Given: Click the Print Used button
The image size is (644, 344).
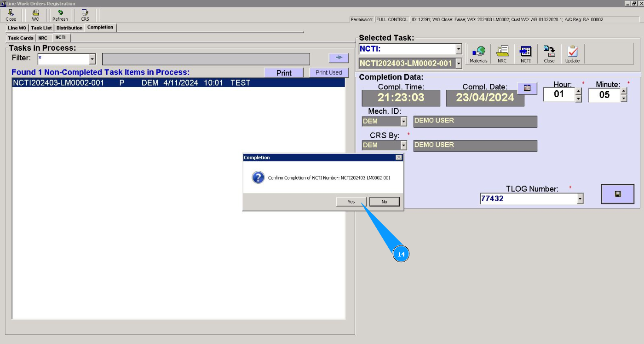Looking at the screenshot, I should pos(329,73).
